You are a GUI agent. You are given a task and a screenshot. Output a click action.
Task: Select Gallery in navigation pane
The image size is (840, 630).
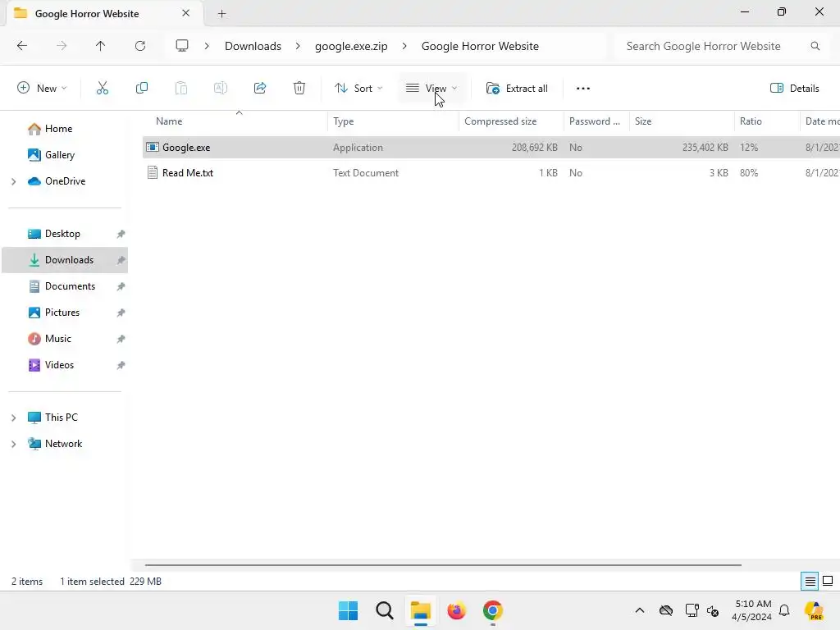pyautogui.click(x=59, y=155)
